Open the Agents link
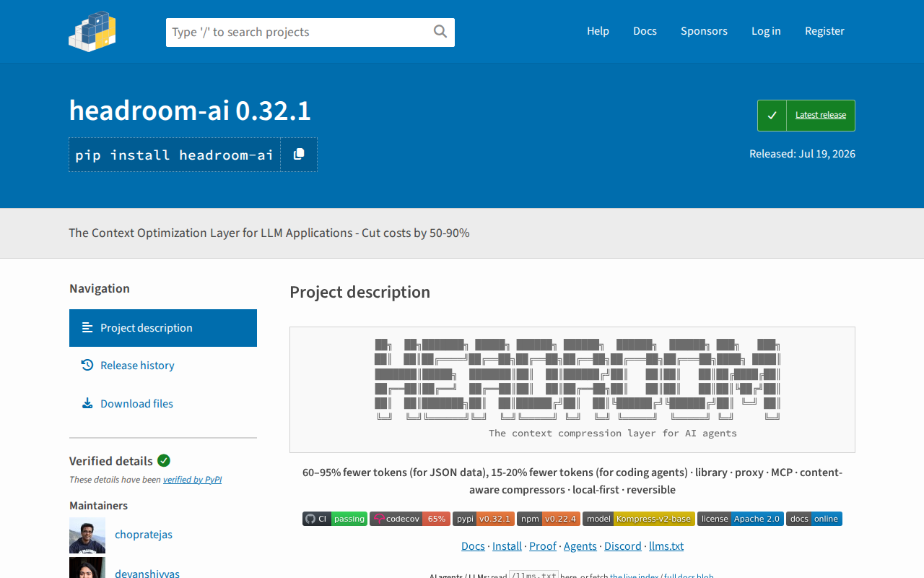This screenshot has width=924, height=578. [x=580, y=546]
